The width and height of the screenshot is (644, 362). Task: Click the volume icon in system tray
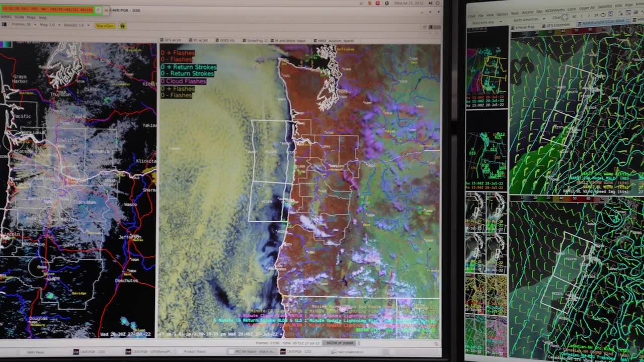(430, 3)
